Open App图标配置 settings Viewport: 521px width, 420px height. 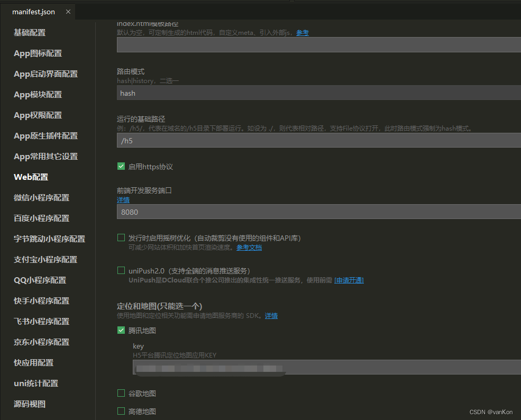[37, 53]
